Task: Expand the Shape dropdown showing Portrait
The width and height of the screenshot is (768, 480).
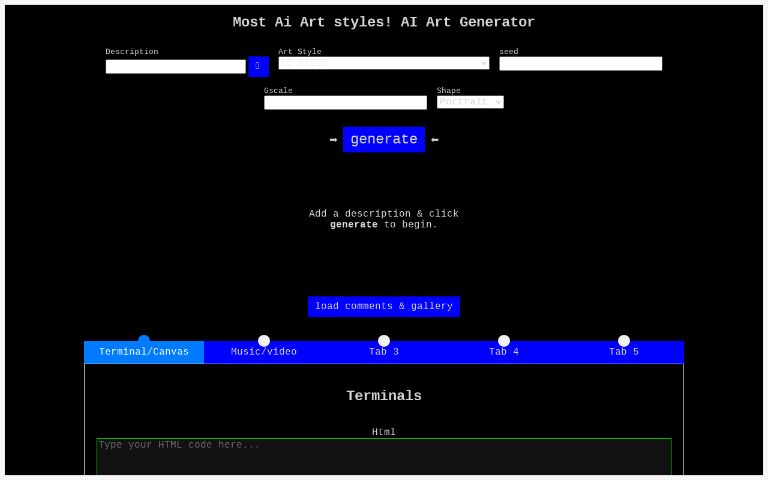Action: tap(470, 102)
